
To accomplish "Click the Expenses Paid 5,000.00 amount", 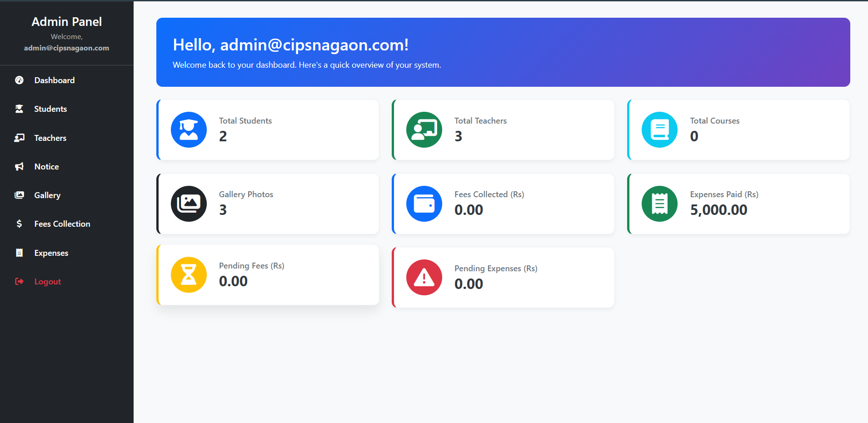I will pyautogui.click(x=718, y=210).
